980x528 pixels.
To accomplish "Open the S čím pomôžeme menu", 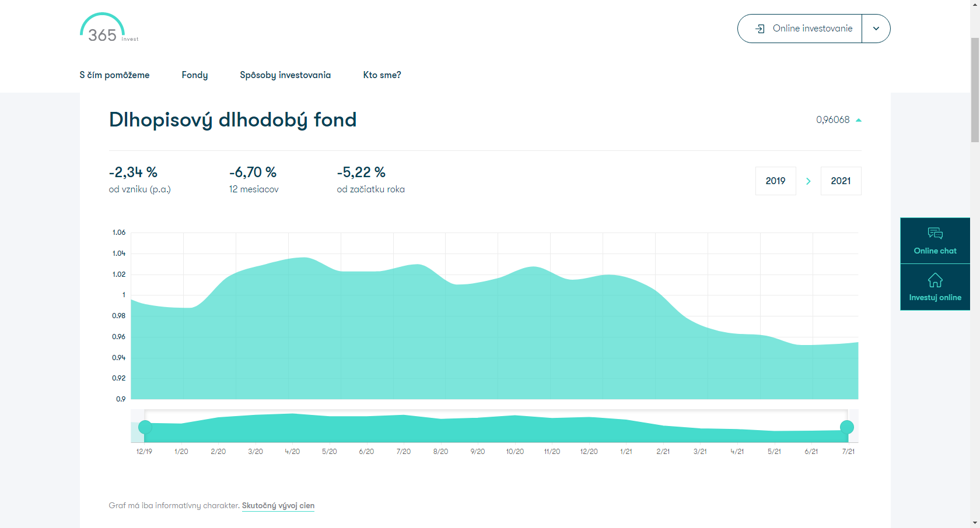I will tap(114, 75).
